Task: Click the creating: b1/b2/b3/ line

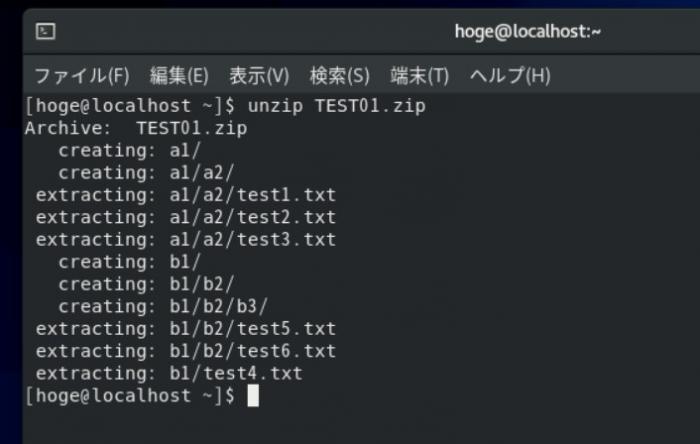Action: (163, 307)
